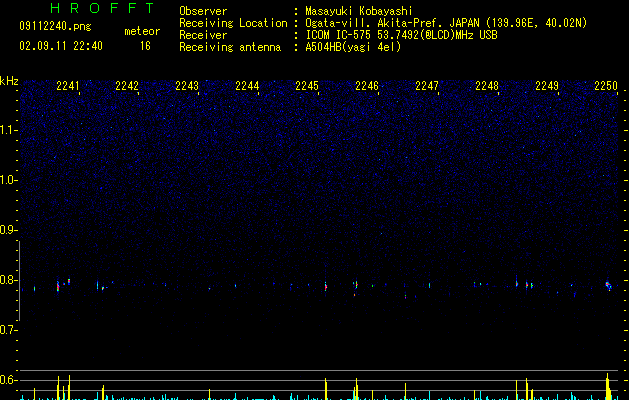Click the Observer field label

203,11
